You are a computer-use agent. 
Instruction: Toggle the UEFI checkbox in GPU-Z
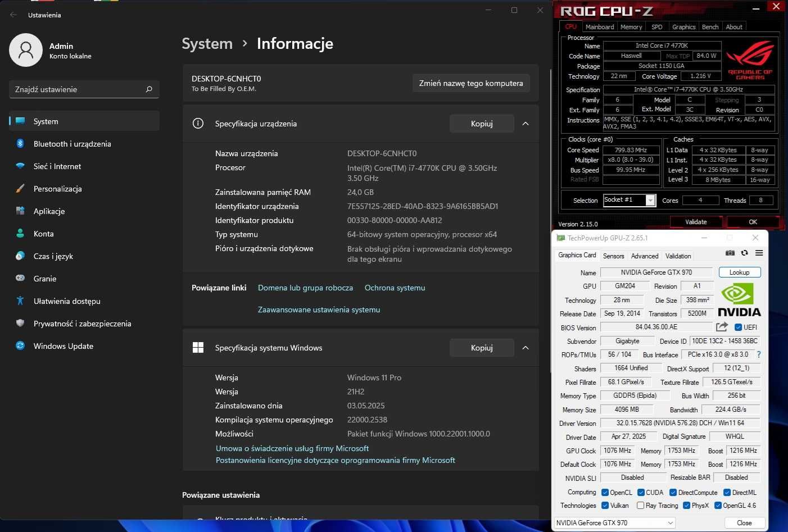click(738, 327)
